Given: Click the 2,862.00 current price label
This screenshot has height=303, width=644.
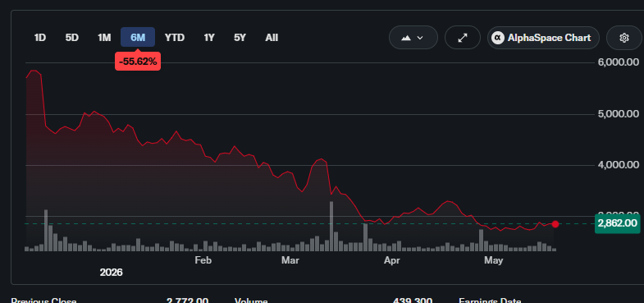Looking at the screenshot, I should (x=617, y=223).
